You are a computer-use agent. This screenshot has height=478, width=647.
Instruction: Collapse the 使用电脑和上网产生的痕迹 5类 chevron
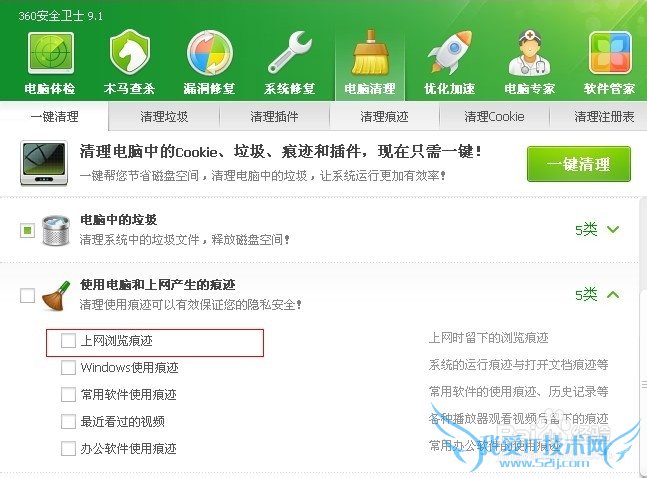pos(613,294)
